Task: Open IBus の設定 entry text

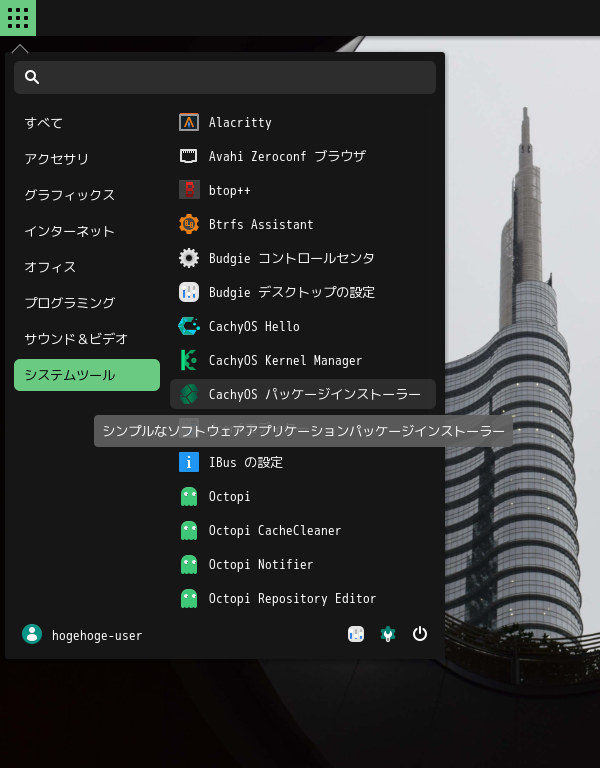Action: tap(246, 462)
